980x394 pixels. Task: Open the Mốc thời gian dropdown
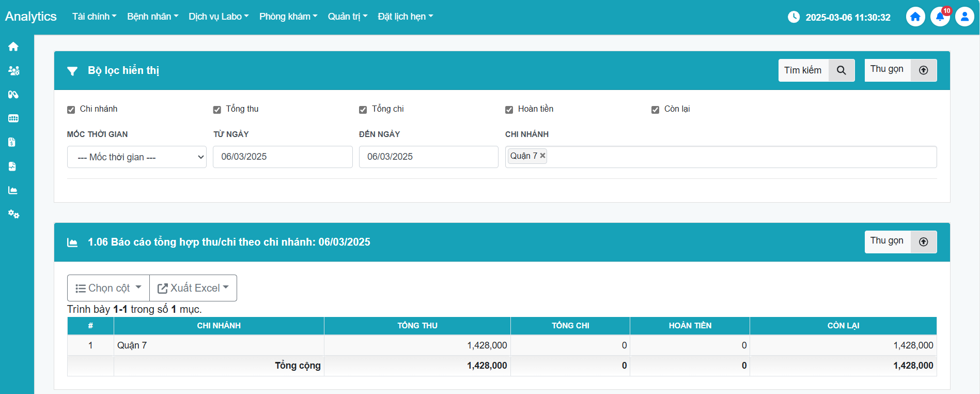[x=137, y=157]
